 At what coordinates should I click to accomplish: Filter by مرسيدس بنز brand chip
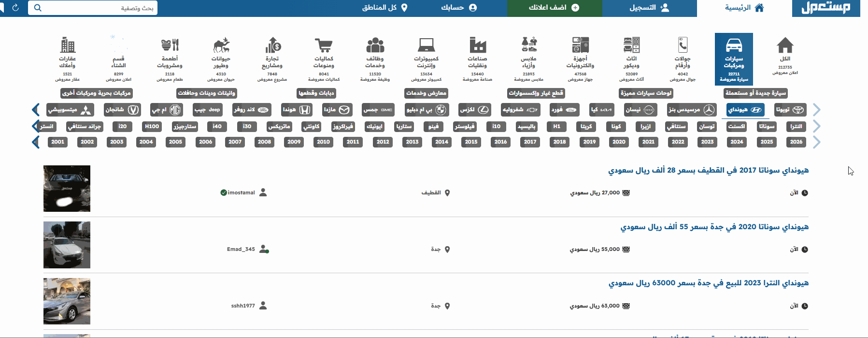point(691,110)
